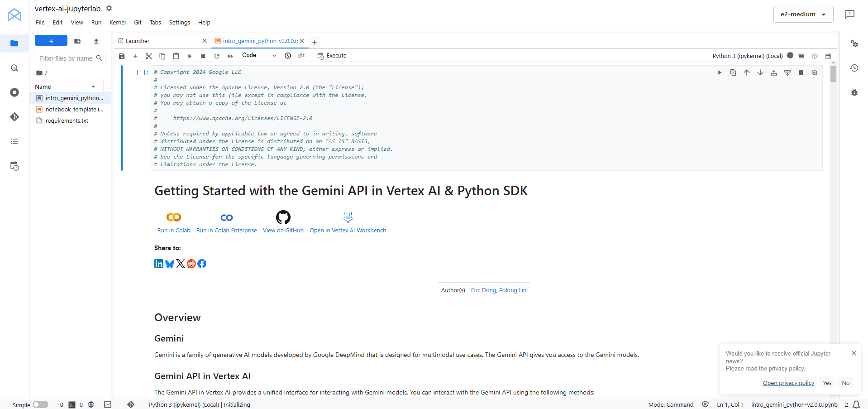Viewport: 868px width, 409px height.
Task: Open the scheduler sidebar panel with calendar-clock icon
Action: 14,166
